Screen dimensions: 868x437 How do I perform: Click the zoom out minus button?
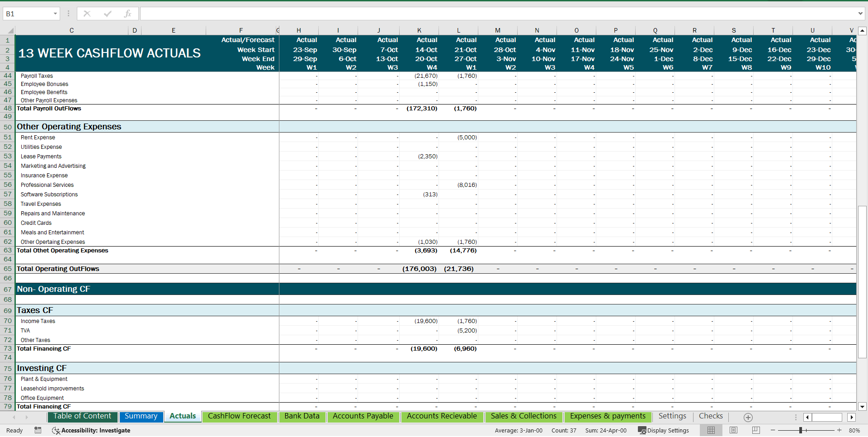click(773, 430)
